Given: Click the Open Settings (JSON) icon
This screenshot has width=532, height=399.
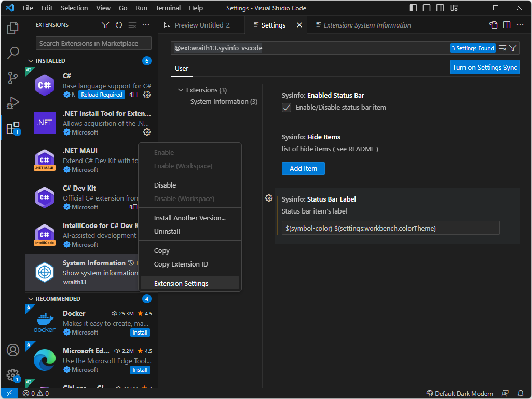Looking at the screenshot, I should click(494, 25).
